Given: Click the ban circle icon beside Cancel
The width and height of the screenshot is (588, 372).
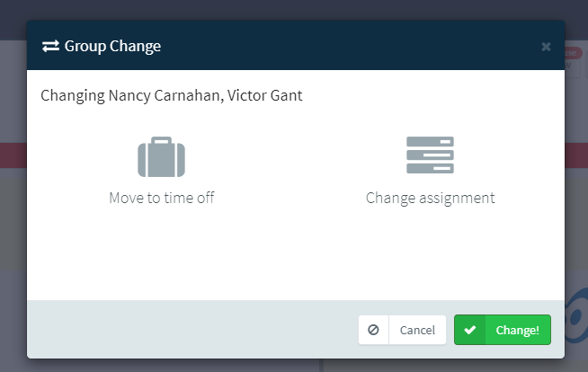Looking at the screenshot, I should (373, 330).
